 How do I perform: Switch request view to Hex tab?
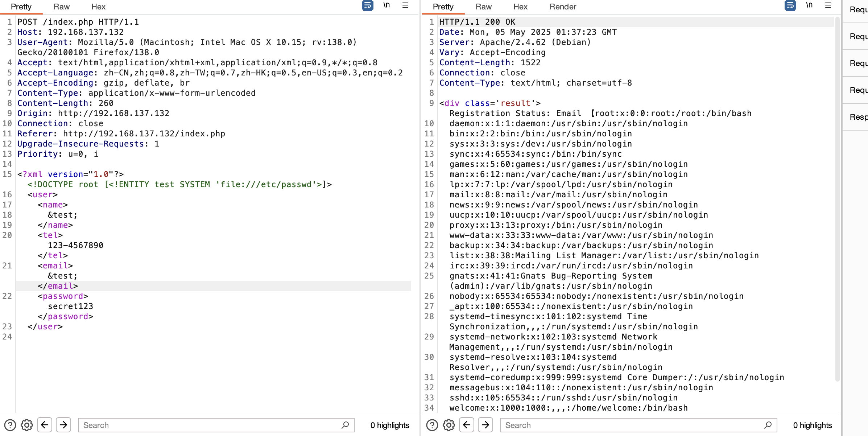tap(98, 7)
